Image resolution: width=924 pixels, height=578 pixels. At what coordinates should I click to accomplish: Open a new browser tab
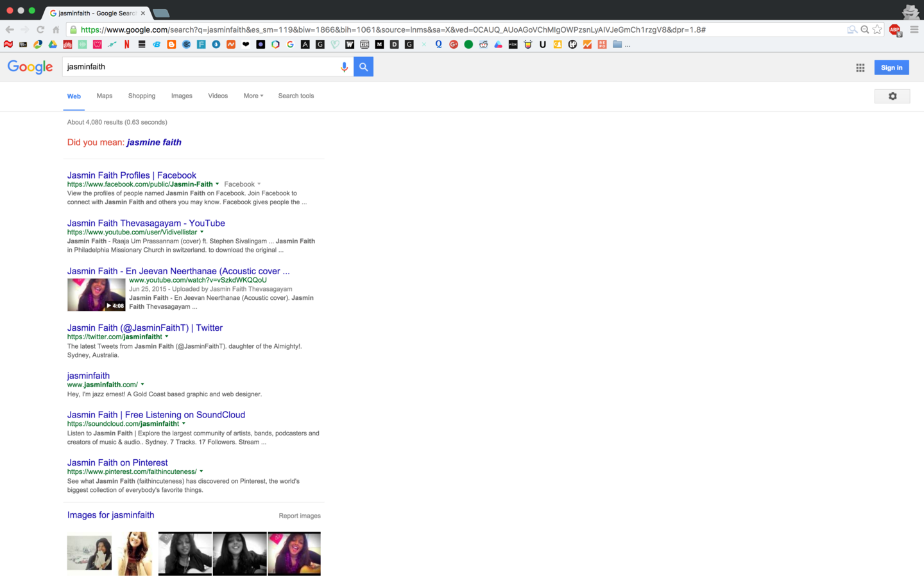click(x=161, y=13)
